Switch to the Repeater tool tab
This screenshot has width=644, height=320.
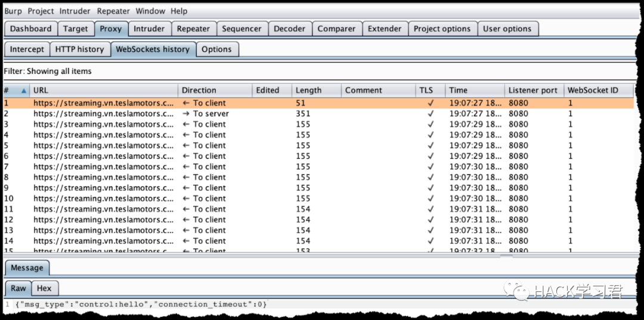193,29
